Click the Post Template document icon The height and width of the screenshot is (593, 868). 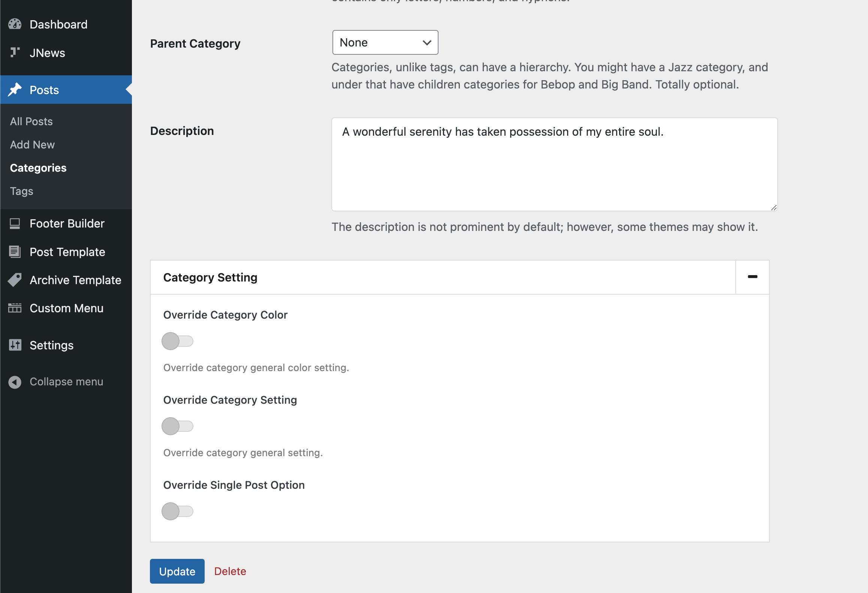click(x=15, y=252)
